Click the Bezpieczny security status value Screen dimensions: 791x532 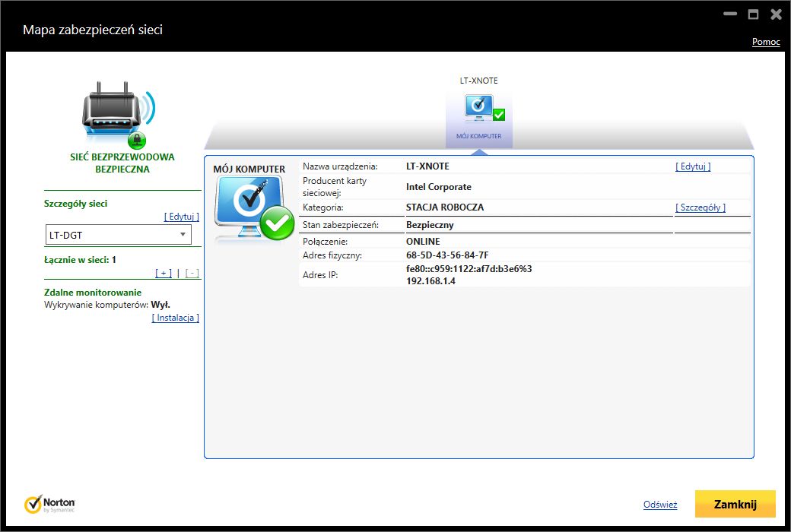(430, 225)
